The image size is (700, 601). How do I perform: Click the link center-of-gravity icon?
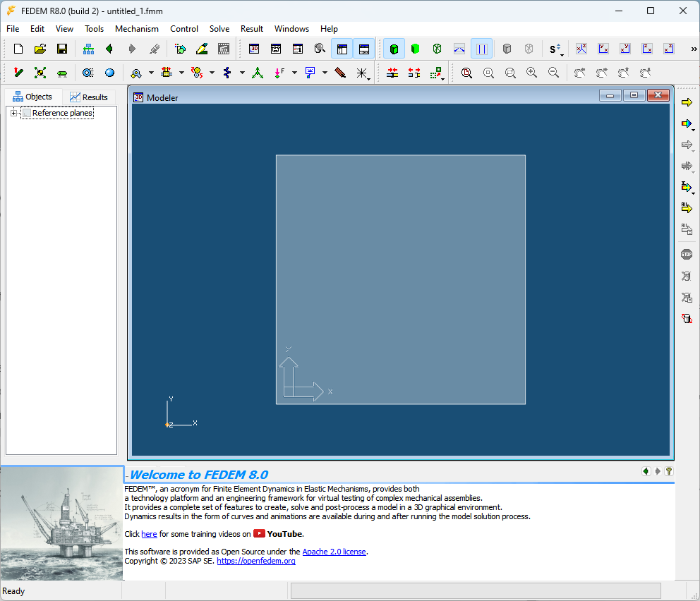click(40, 73)
